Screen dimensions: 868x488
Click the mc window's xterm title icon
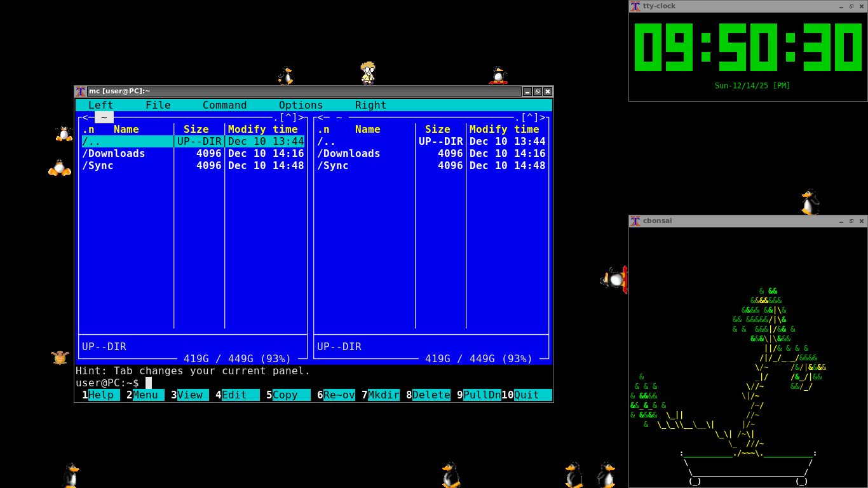(x=81, y=91)
